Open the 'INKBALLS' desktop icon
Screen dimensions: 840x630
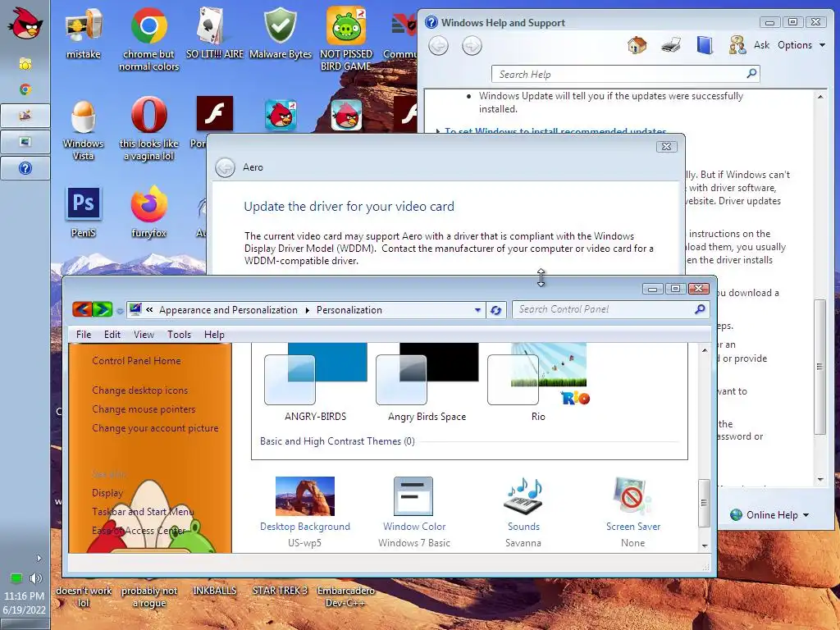point(214,591)
